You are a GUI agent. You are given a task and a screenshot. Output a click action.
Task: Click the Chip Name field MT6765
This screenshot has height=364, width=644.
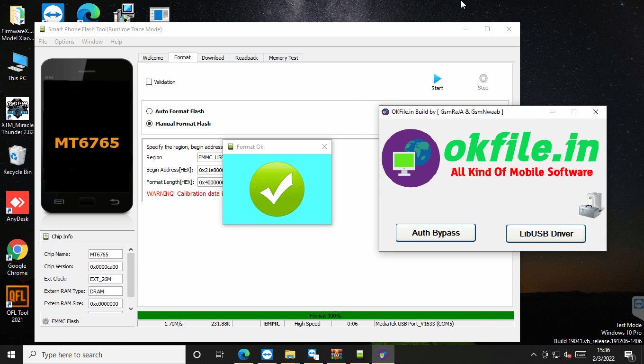(105, 254)
